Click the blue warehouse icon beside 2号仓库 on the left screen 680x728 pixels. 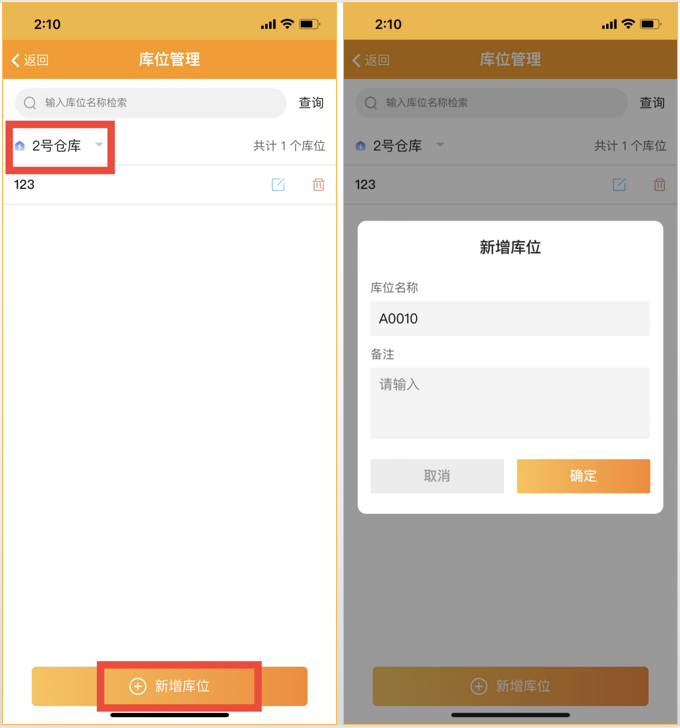coord(19,146)
